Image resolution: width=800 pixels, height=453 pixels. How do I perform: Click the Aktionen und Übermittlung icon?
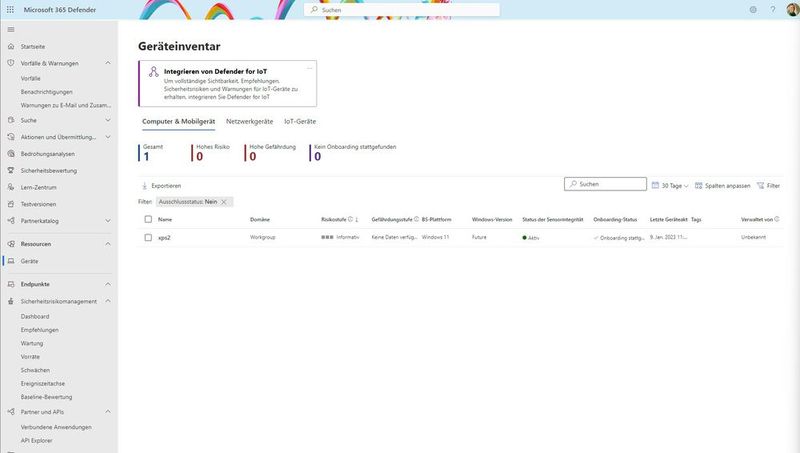11,137
